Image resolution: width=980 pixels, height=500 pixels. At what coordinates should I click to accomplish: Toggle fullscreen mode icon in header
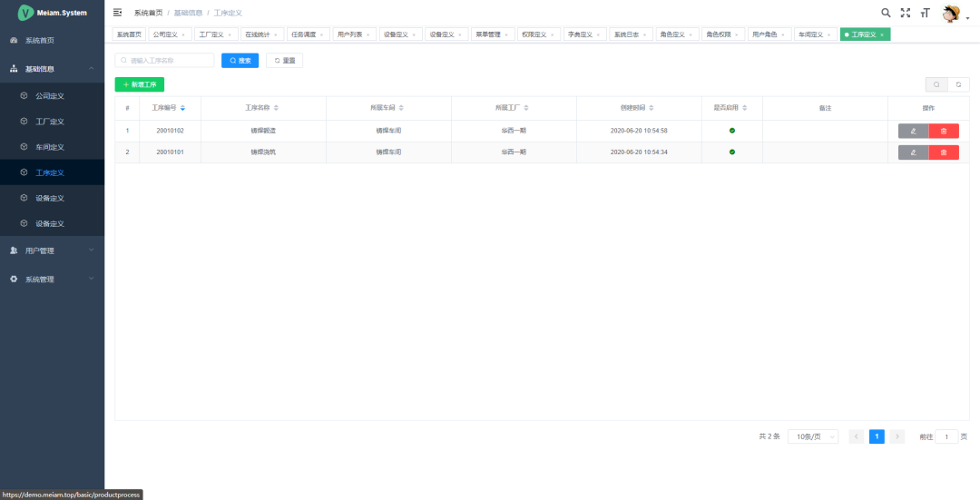click(x=905, y=13)
